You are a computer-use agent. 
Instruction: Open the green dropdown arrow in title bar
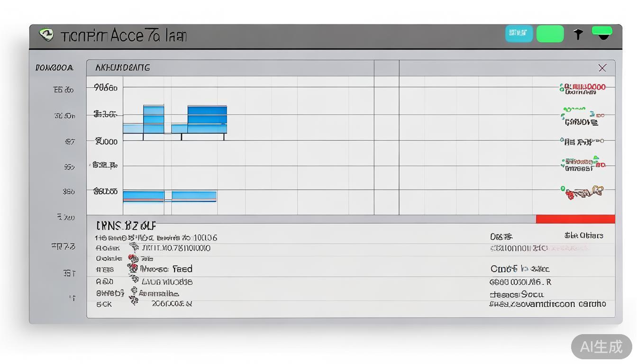click(602, 34)
